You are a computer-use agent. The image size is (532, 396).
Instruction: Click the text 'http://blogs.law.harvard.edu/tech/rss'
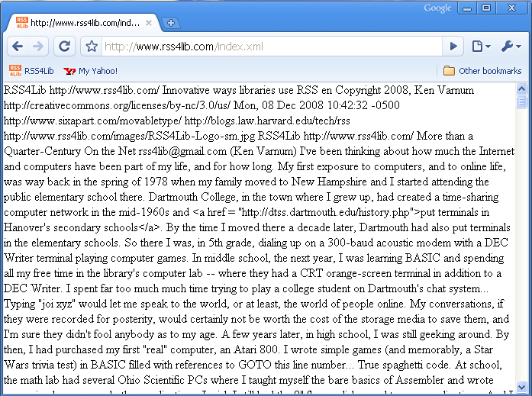point(267,121)
